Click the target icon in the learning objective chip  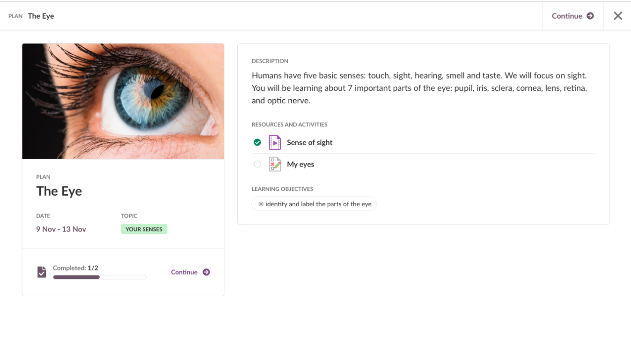261,204
